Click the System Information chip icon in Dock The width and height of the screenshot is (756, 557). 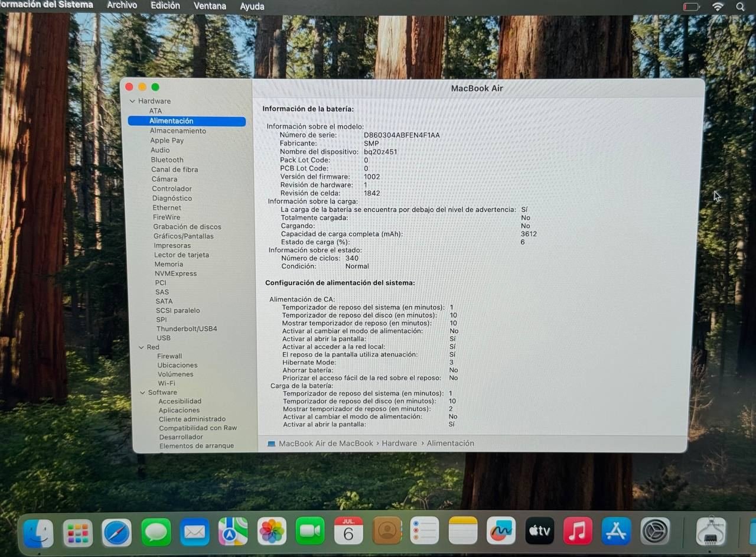(711, 531)
